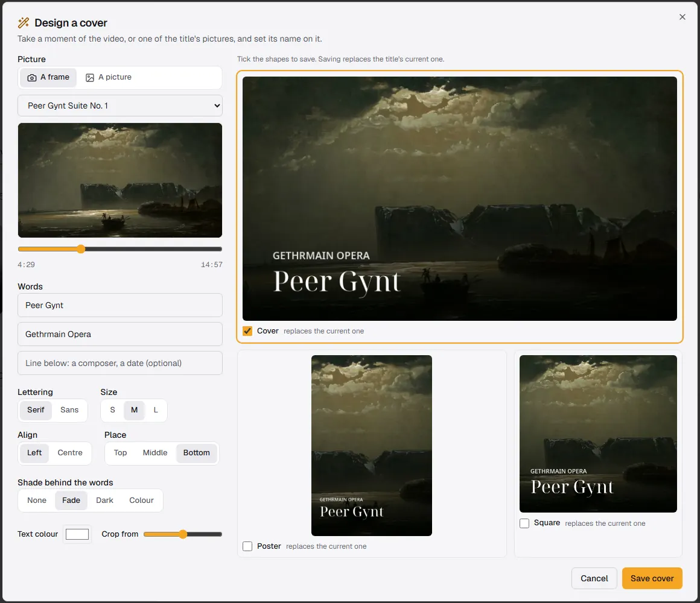This screenshot has width=700, height=603.
Task: Open the Peer Gynt Suite No. 1 dropdown
Action: click(120, 106)
